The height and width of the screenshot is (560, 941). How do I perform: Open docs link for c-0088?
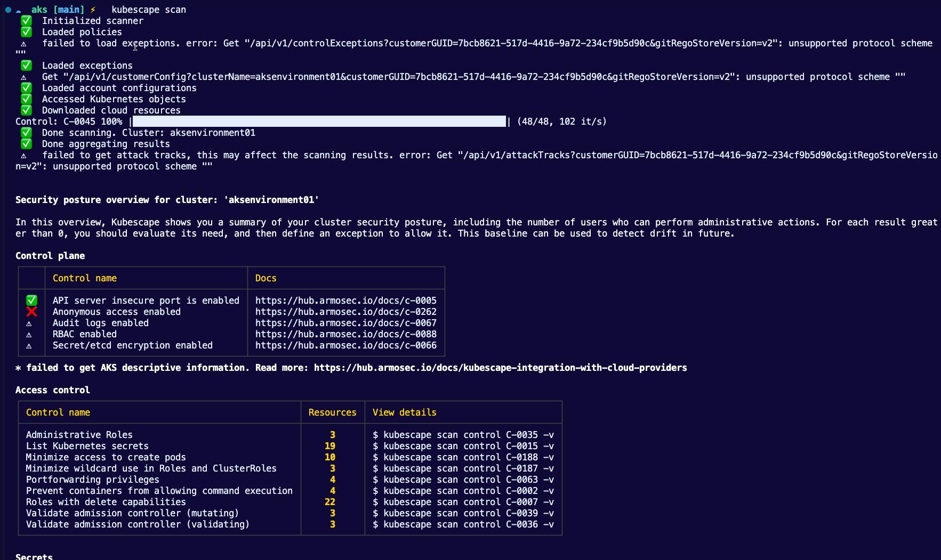click(x=346, y=334)
